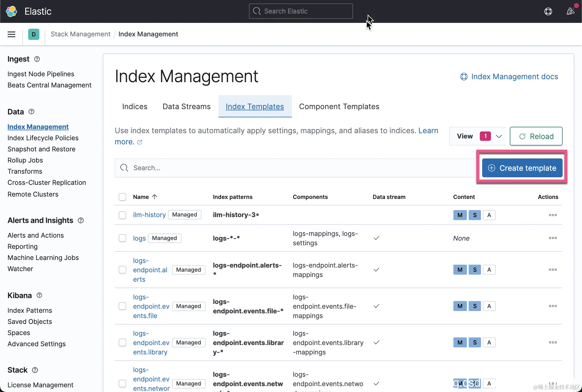Click the Create template button
Viewport: 582px width, 392px height.
(522, 168)
